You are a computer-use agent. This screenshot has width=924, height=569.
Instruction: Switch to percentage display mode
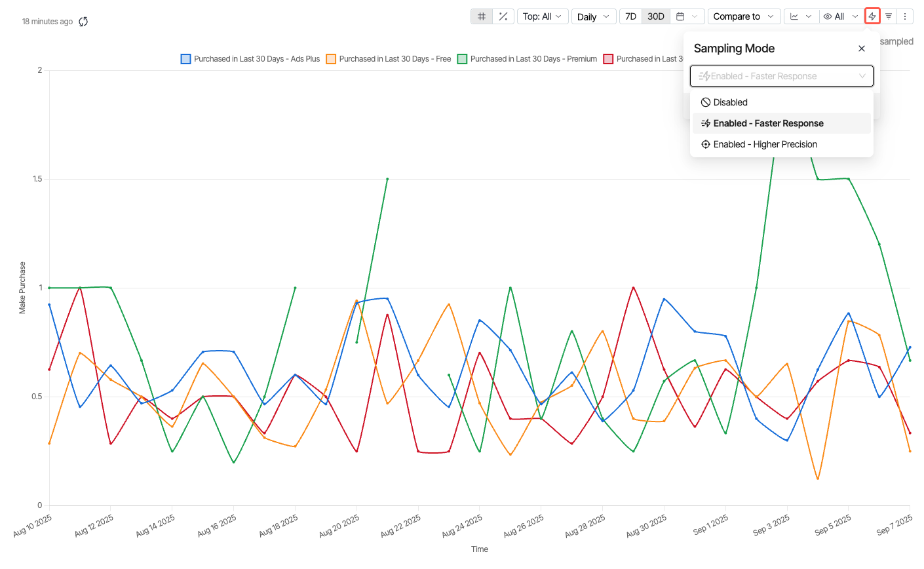pyautogui.click(x=503, y=16)
